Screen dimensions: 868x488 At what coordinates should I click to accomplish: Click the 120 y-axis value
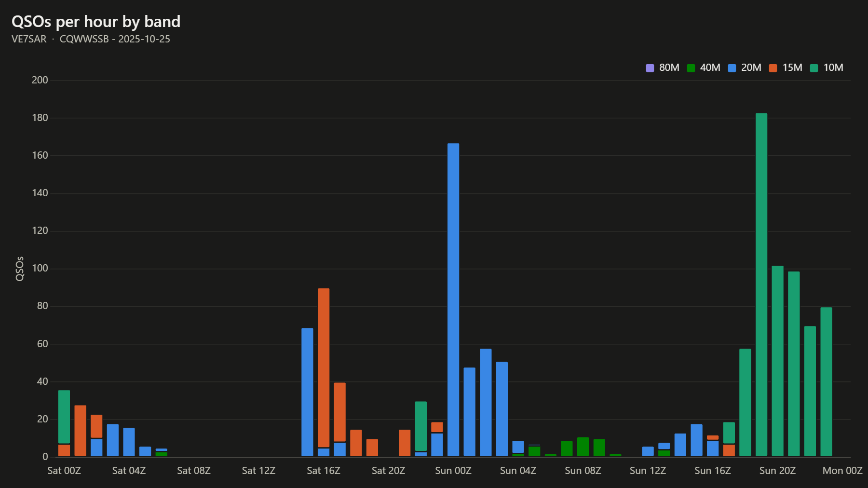click(x=40, y=230)
